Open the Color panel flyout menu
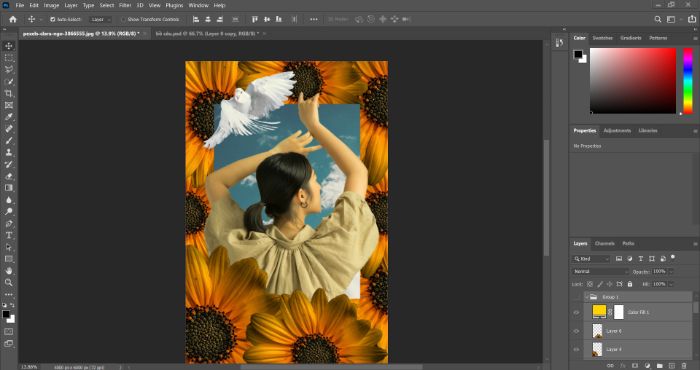The width and height of the screenshot is (700, 370). [695, 38]
